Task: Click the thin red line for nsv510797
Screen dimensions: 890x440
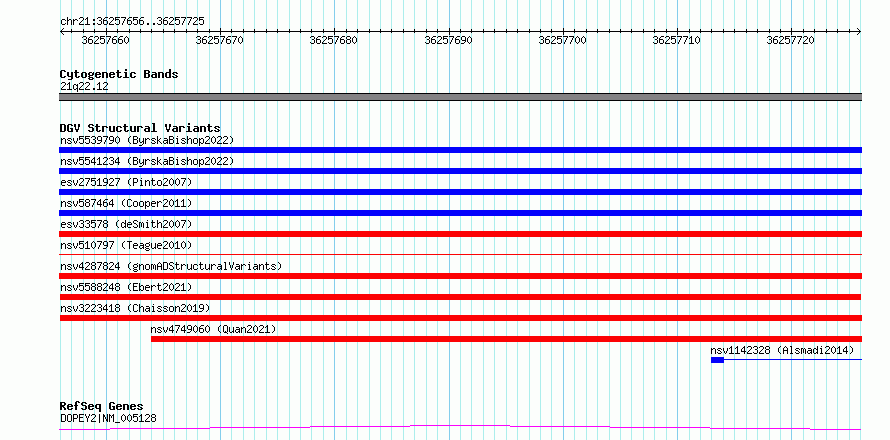Action: click(x=460, y=254)
